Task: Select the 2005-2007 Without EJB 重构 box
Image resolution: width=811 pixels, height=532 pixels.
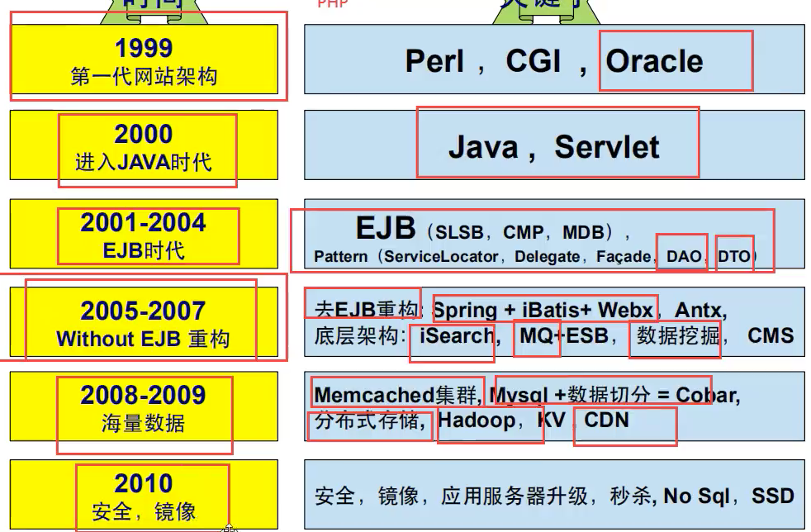Action: [x=144, y=322]
